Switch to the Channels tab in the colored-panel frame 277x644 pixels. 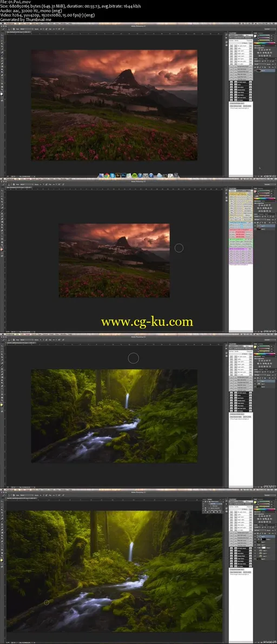[x=261, y=214]
